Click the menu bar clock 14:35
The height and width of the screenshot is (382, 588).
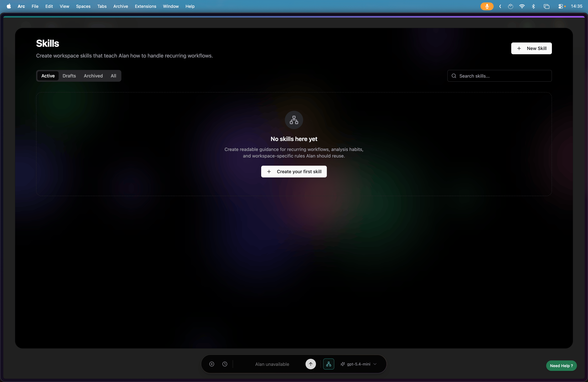tap(577, 6)
